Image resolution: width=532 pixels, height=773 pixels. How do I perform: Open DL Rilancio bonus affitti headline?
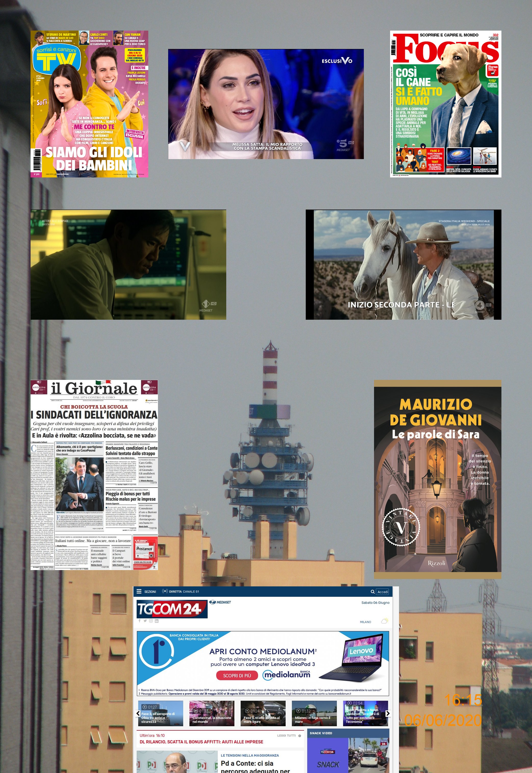[201, 742]
